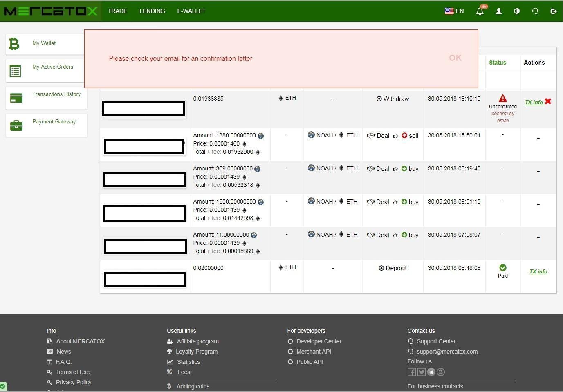
Task: Click the Deposit arrow circle icon
Action: click(x=381, y=268)
